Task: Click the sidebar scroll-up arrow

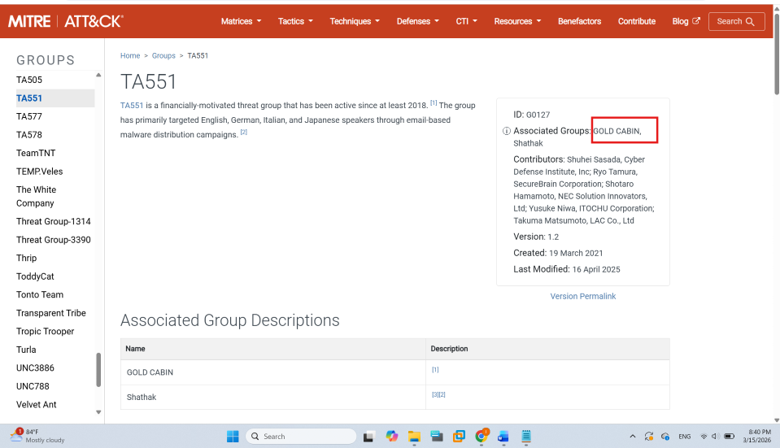Action: click(98, 75)
